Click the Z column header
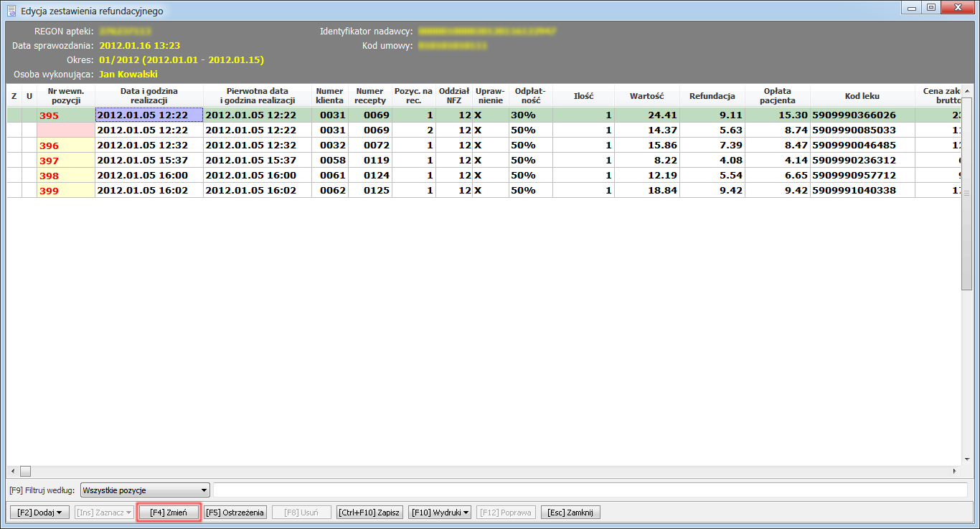This screenshot has width=980, height=529. coord(14,96)
